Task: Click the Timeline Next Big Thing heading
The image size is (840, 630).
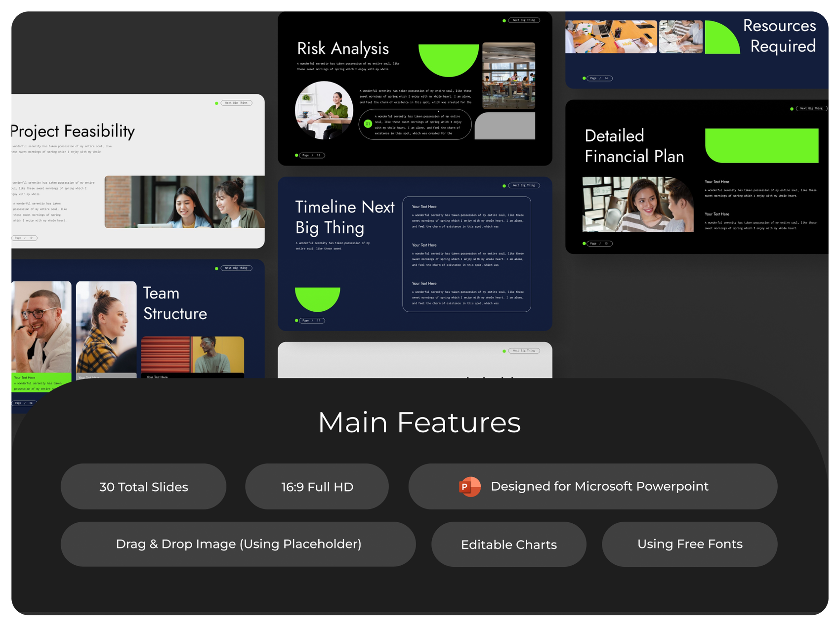Action: coord(344,217)
